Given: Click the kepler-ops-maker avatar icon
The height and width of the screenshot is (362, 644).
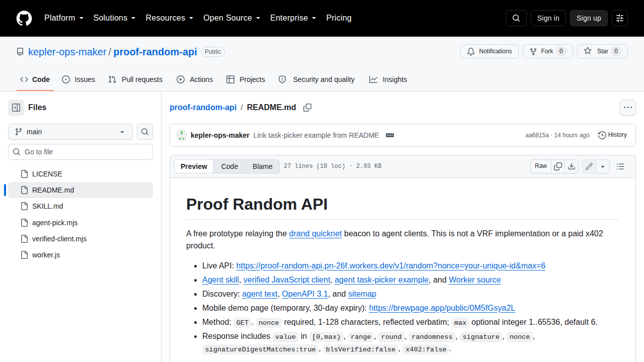Looking at the screenshot, I should (x=182, y=135).
